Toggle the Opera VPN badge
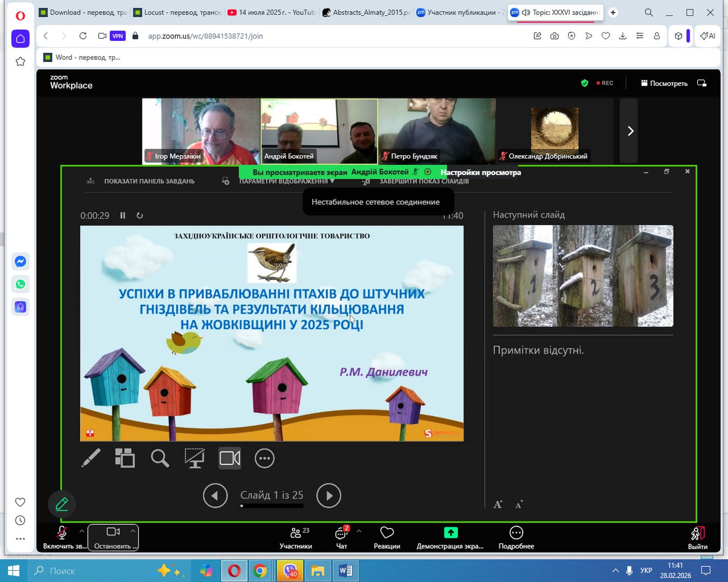This screenshot has width=728, height=582. pos(118,36)
